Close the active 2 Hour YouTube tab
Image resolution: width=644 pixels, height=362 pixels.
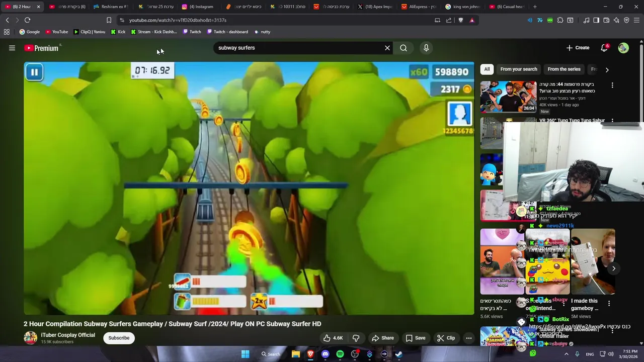38,7
